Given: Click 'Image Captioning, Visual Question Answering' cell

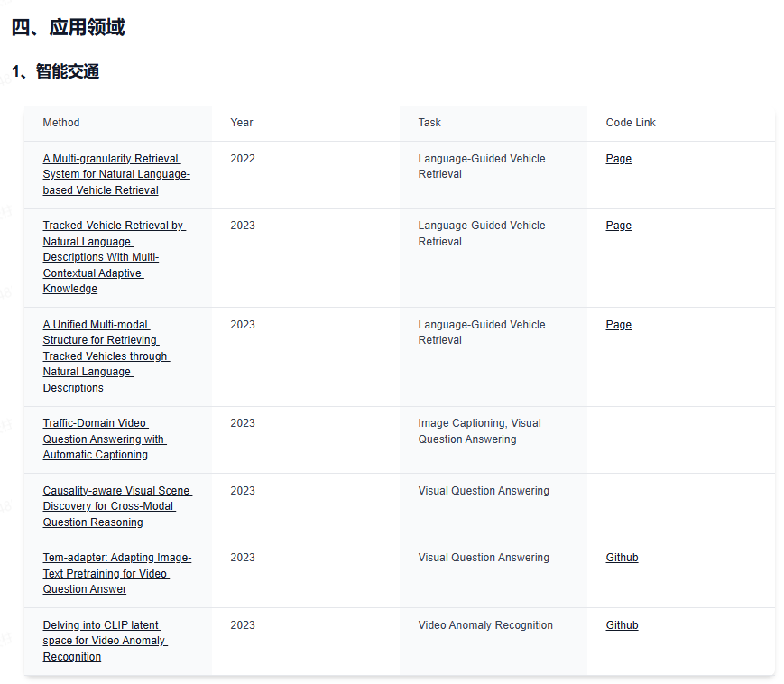Looking at the screenshot, I should 479,431.
